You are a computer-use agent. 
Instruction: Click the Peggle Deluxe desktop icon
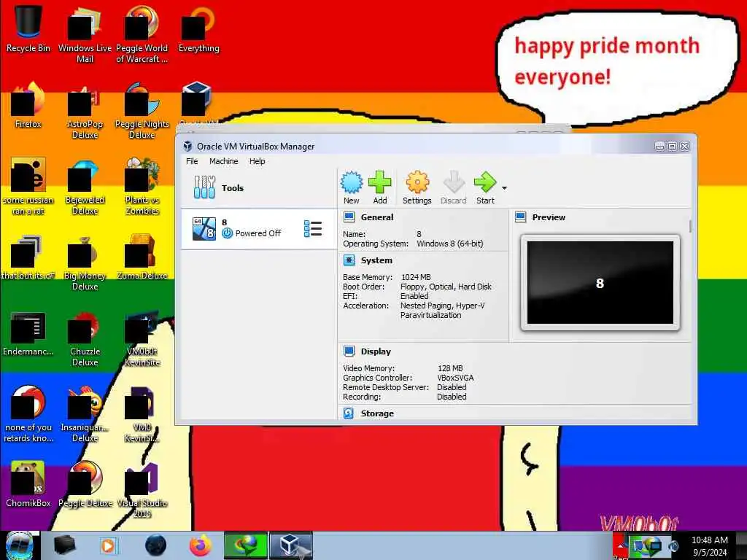click(85, 484)
